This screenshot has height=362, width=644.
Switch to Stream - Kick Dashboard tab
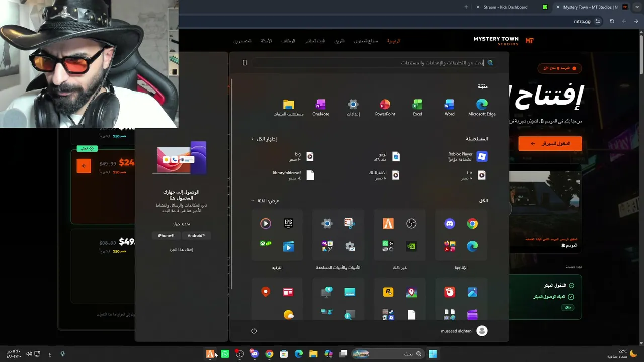(513, 7)
